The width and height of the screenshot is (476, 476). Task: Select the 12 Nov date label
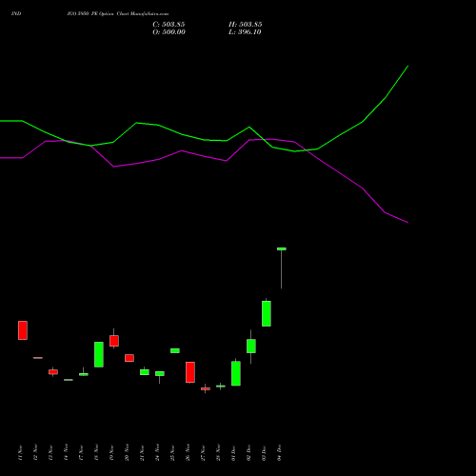(x=35, y=452)
